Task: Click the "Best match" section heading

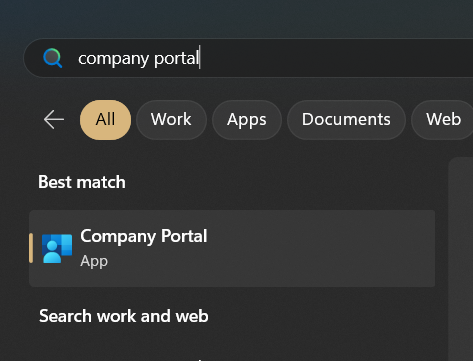Action: (82, 182)
